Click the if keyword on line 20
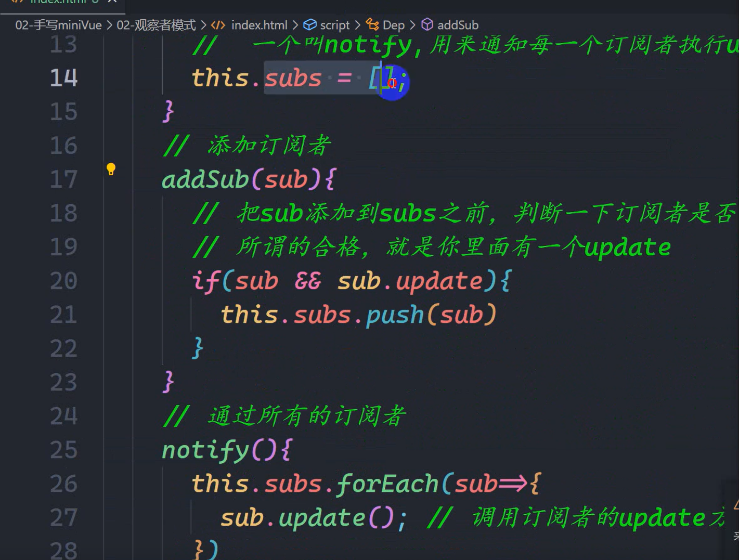This screenshot has height=560, width=739. [x=206, y=281]
